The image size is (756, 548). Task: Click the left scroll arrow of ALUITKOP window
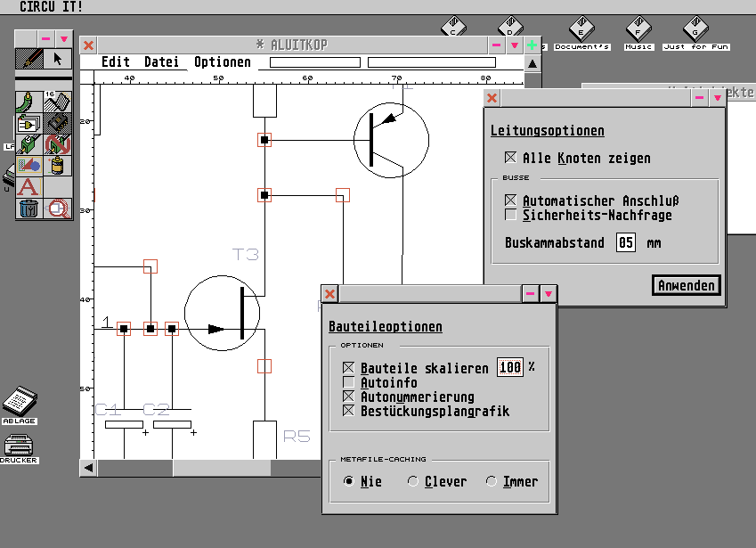(89, 468)
